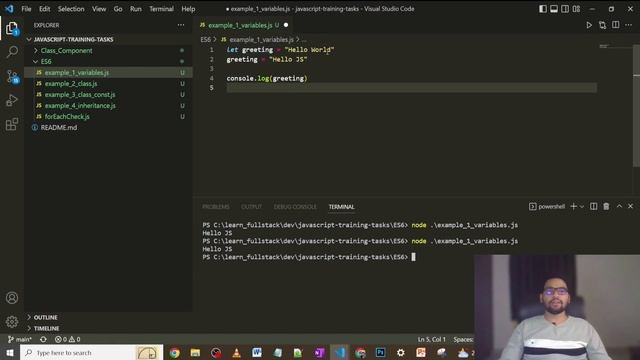Click the Windows Start button

coord(10,352)
